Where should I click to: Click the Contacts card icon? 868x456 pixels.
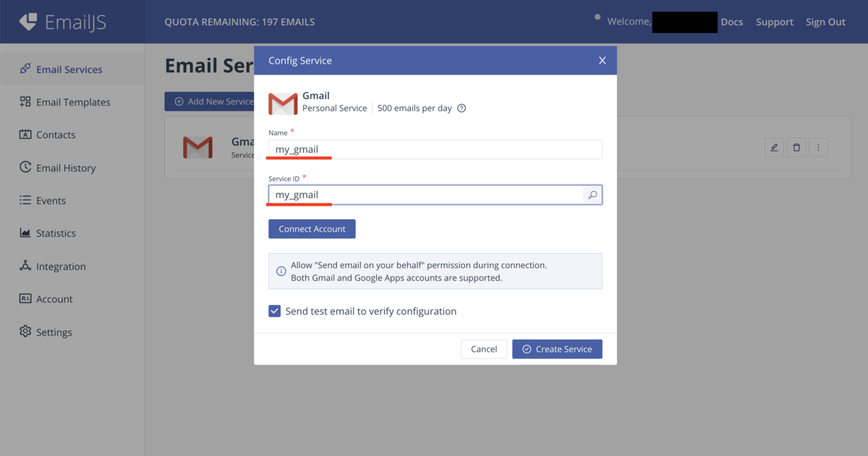25,134
